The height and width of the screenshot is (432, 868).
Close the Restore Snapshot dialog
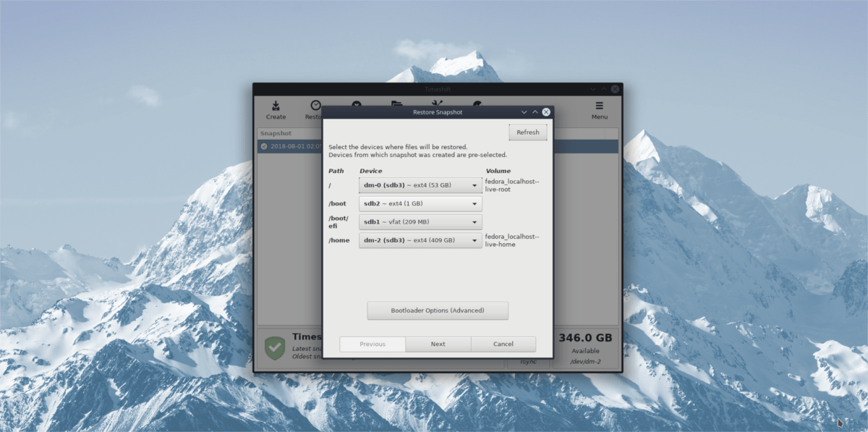click(x=546, y=112)
